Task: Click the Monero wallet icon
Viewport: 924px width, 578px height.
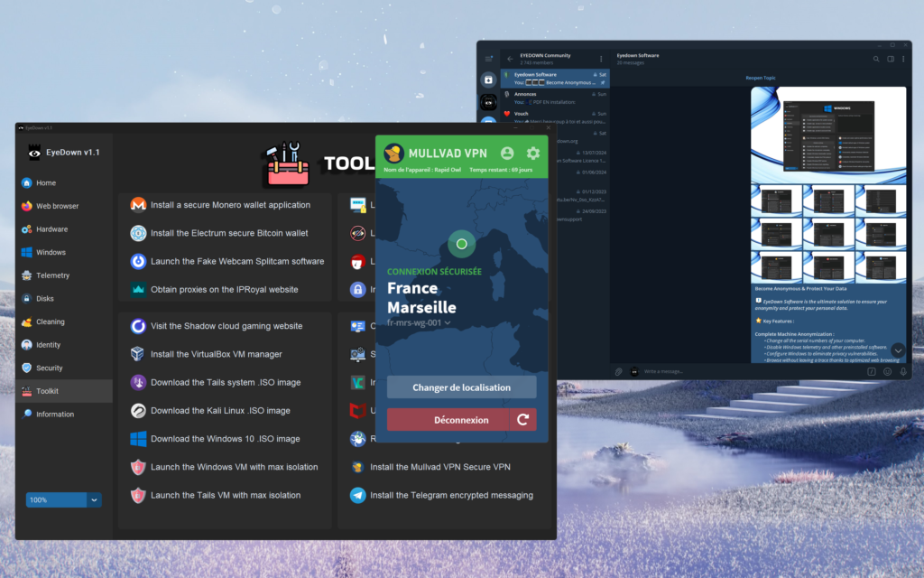Action: point(138,205)
